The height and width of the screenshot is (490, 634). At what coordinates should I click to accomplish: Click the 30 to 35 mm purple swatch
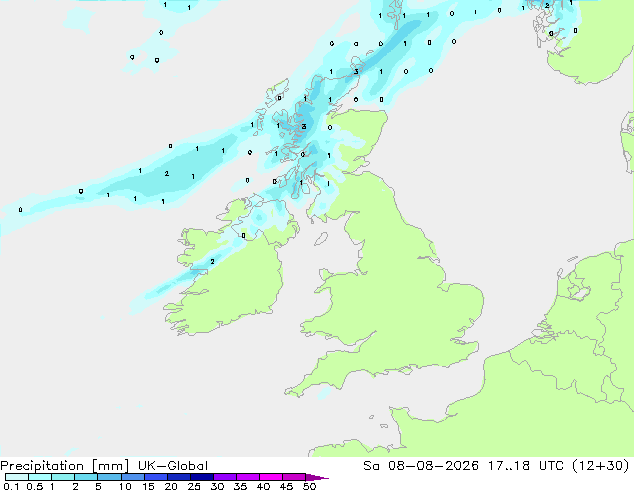click(x=225, y=477)
